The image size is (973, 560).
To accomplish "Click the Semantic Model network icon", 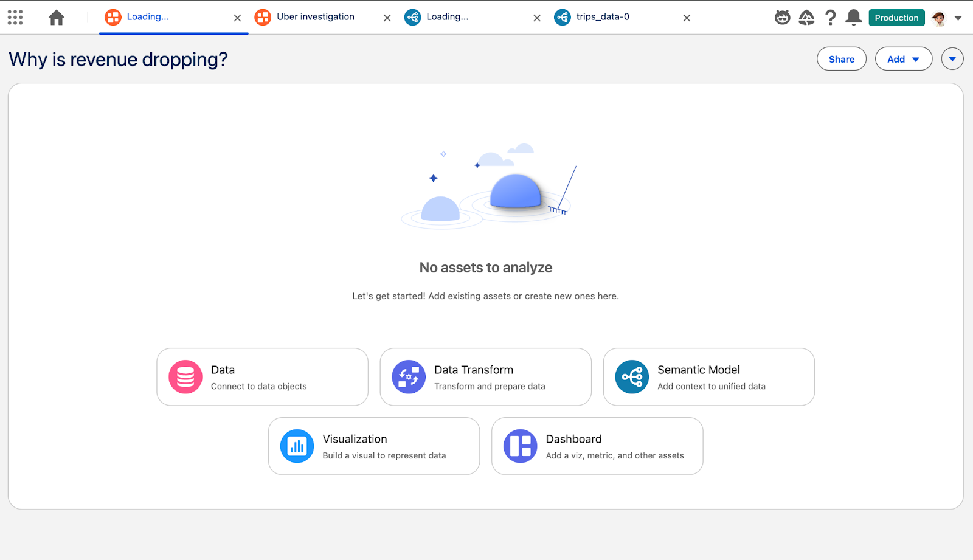I will pyautogui.click(x=632, y=377).
